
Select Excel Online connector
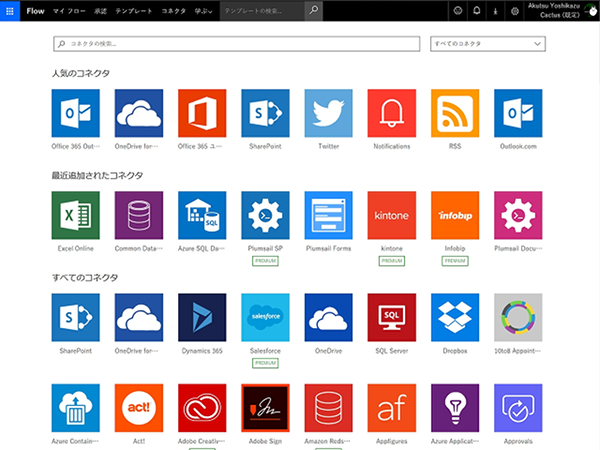tap(76, 215)
